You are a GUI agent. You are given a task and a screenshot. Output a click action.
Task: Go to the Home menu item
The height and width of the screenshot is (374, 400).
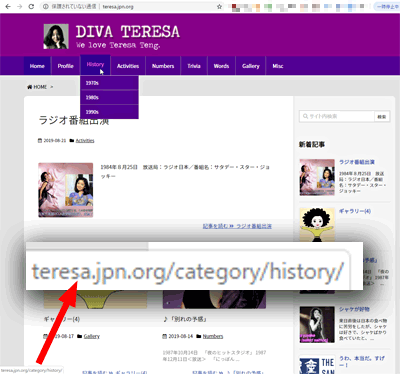(37, 66)
